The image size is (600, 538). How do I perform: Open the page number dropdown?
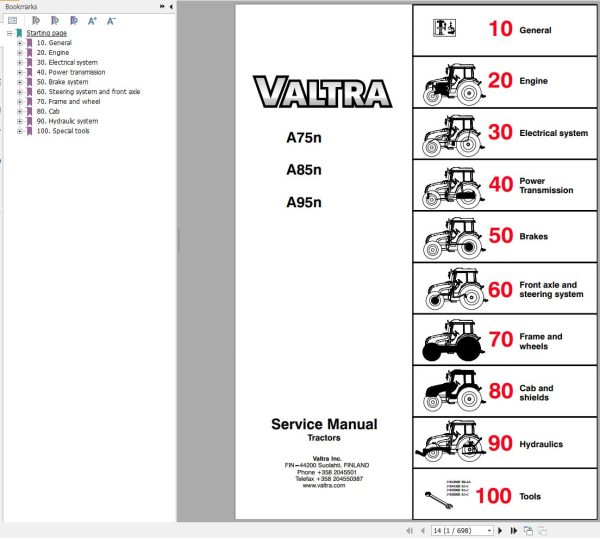click(x=489, y=531)
